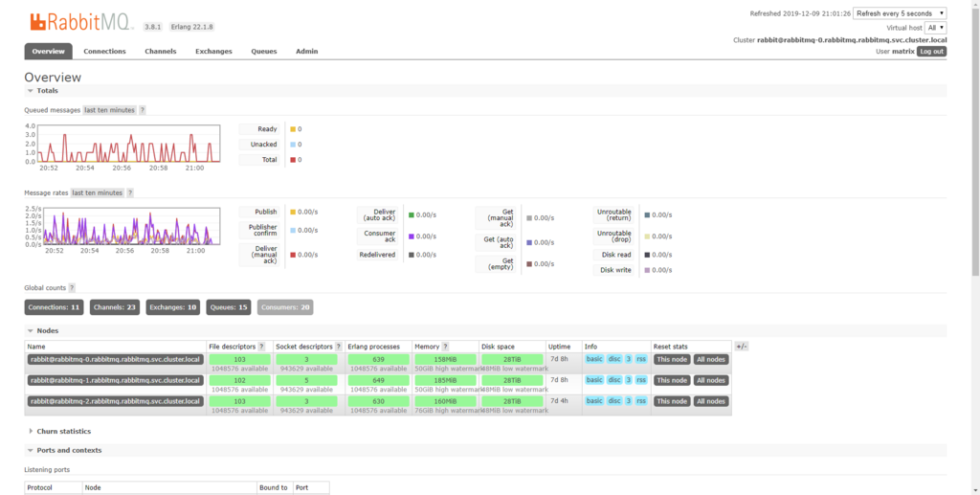
Task: Reset stats All nodes in rabbitmq-2 row
Action: pos(711,401)
